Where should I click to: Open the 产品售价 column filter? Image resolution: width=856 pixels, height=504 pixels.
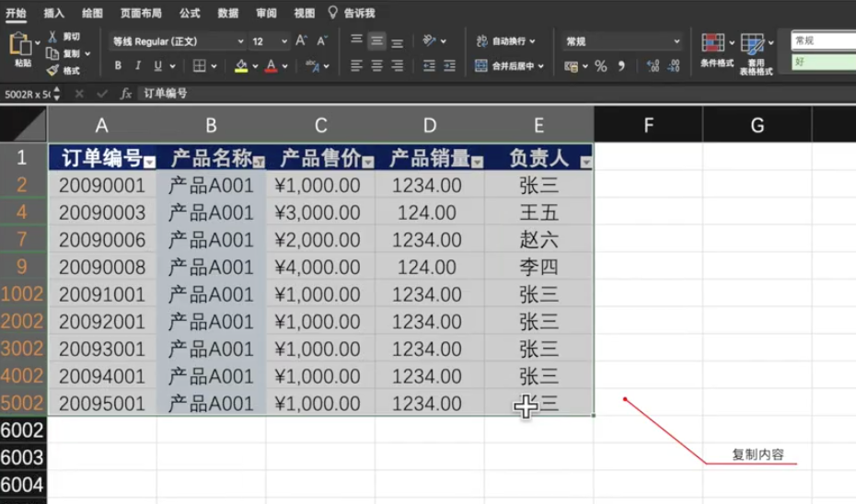[x=368, y=163]
